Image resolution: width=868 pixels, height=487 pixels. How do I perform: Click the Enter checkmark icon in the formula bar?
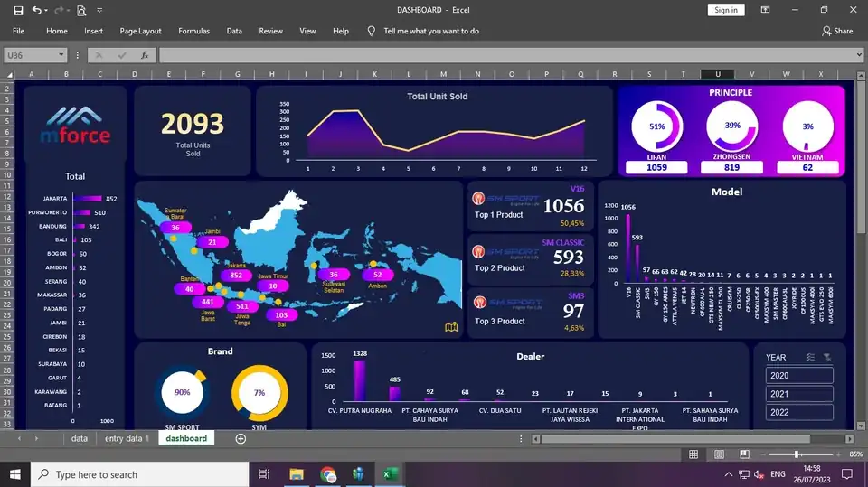tap(122, 55)
